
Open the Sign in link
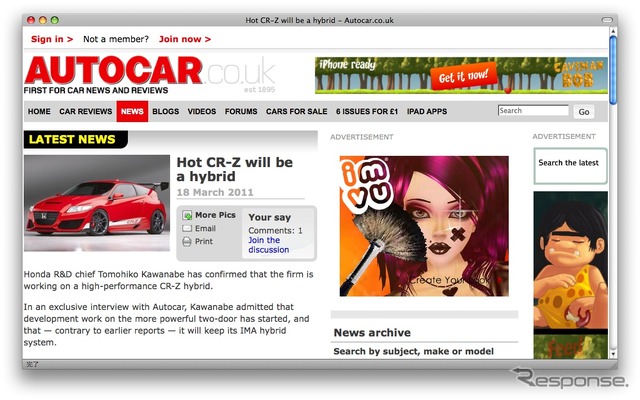52,39
